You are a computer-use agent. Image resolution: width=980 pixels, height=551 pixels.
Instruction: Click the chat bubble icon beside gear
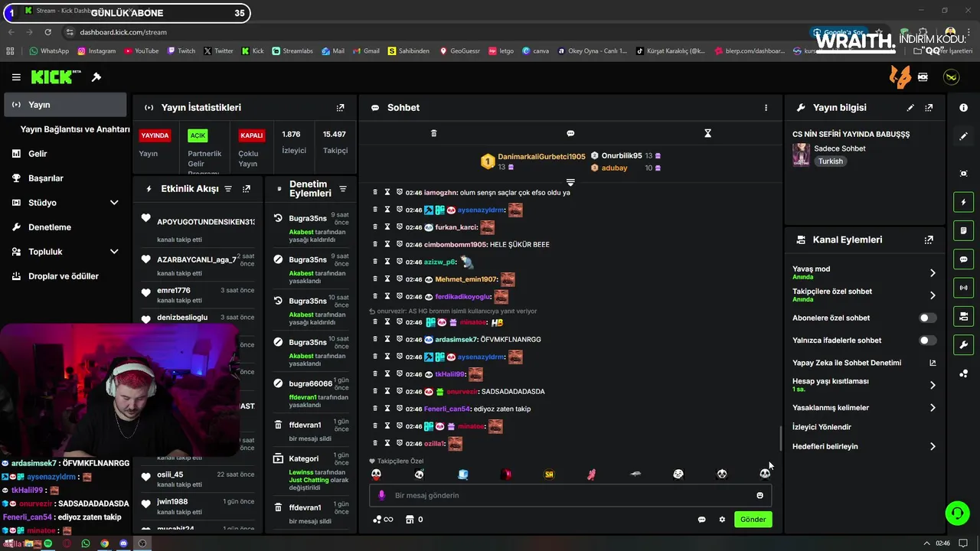point(701,520)
